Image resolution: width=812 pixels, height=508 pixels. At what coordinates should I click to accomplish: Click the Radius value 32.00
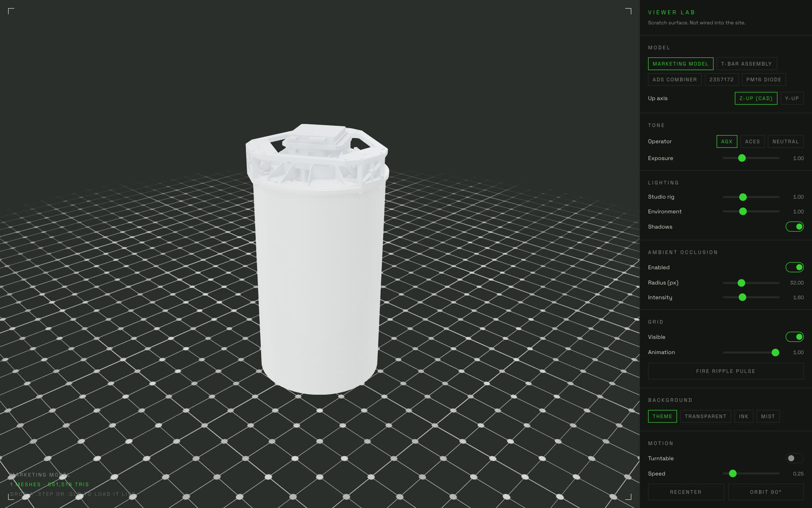(x=797, y=283)
